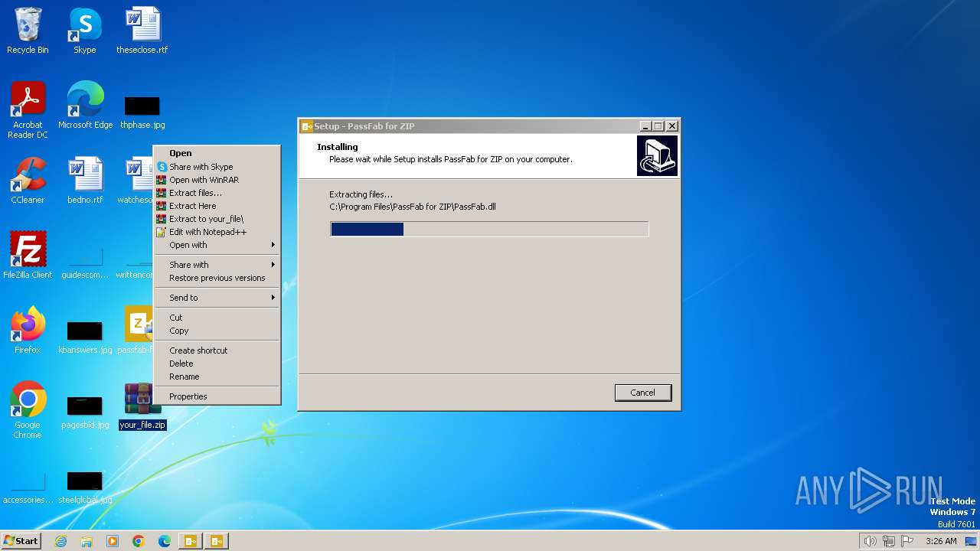
Task: Expand the Send to submenu
Action: (x=217, y=298)
